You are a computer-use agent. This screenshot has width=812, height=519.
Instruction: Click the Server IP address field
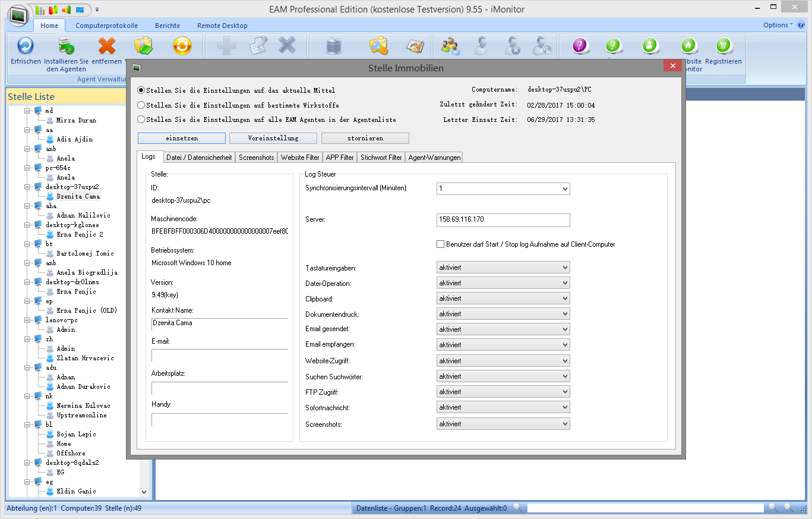pos(503,220)
